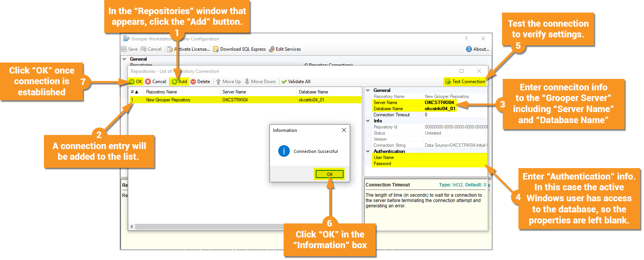Screen dimensions: 644x260
Task: Click the Password property field
Action: [455, 164]
